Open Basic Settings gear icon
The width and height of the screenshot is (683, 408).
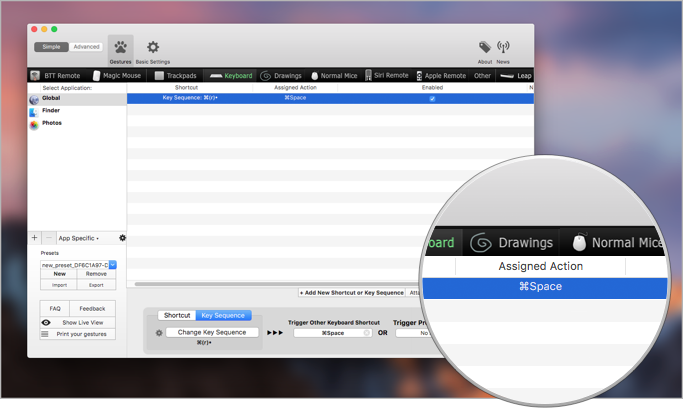click(153, 47)
